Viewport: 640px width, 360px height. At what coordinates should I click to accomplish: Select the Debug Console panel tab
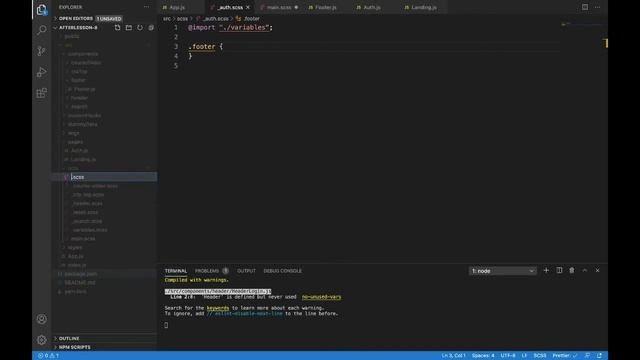click(282, 271)
